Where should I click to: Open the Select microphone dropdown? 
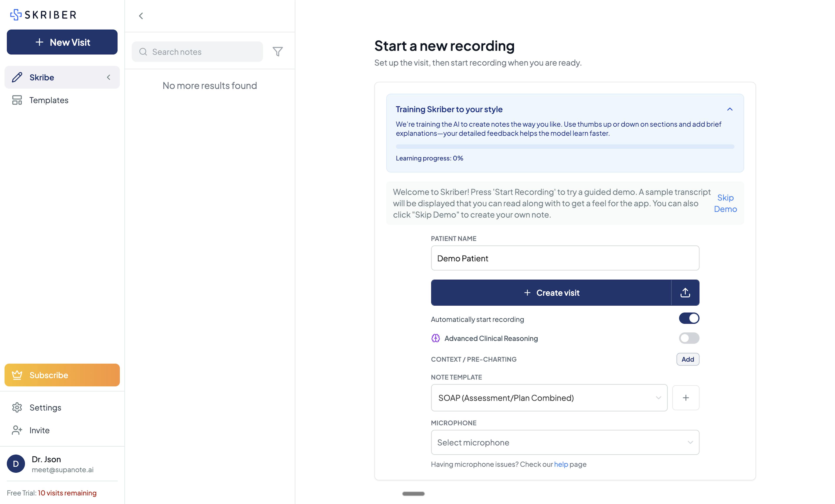click(x=564, y=442)
